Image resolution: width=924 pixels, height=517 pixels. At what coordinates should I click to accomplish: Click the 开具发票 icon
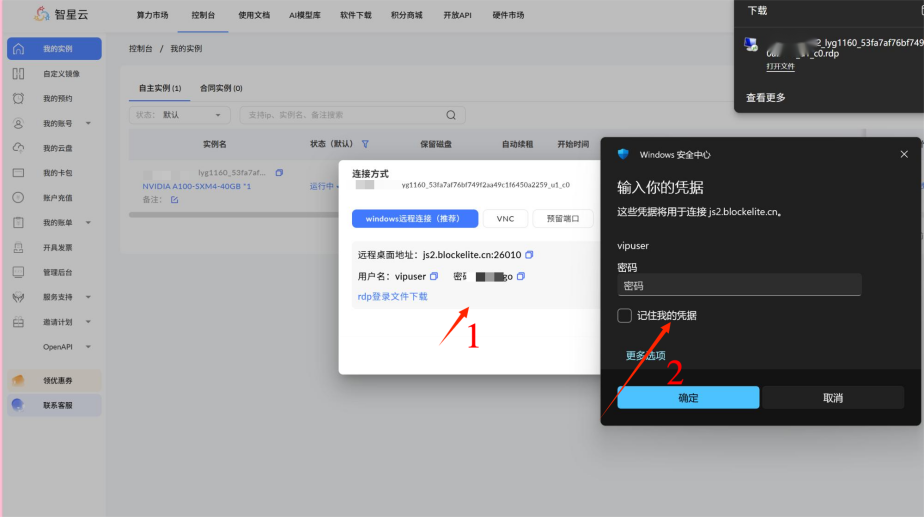(x=18, y=248)
